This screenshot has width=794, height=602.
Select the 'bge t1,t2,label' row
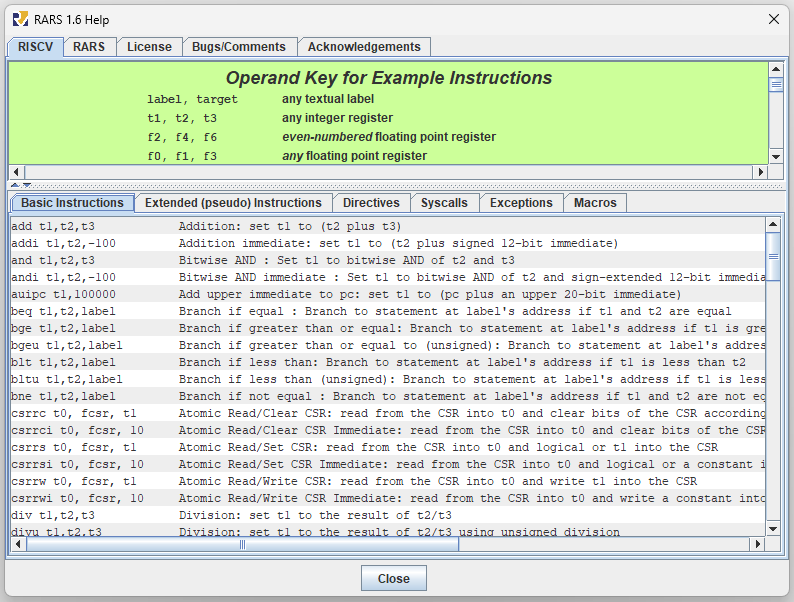388,328
